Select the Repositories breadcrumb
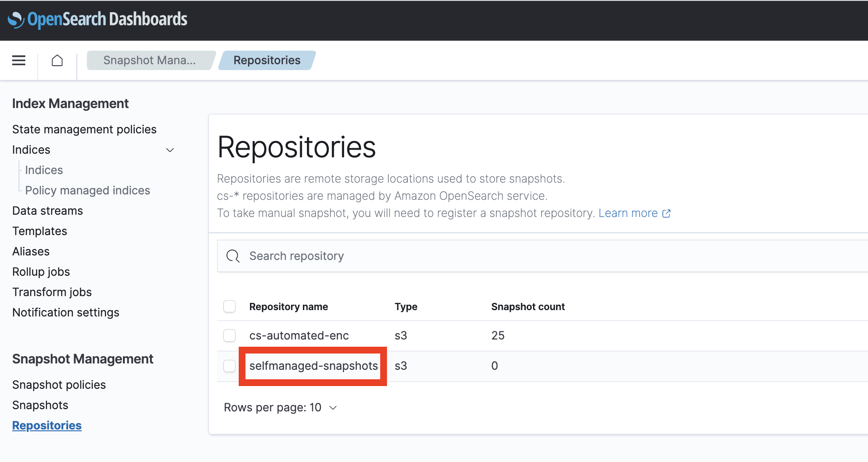The image size is (868, 462). [x=267, y=60]
